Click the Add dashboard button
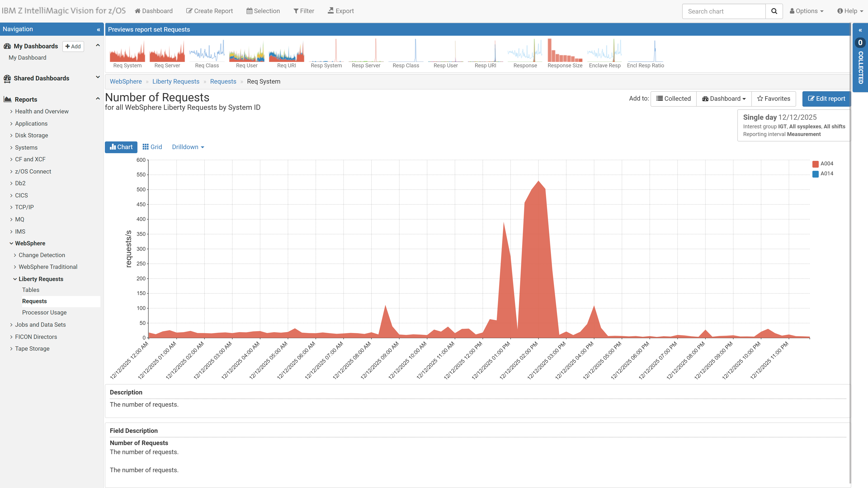 coord(73,47)
